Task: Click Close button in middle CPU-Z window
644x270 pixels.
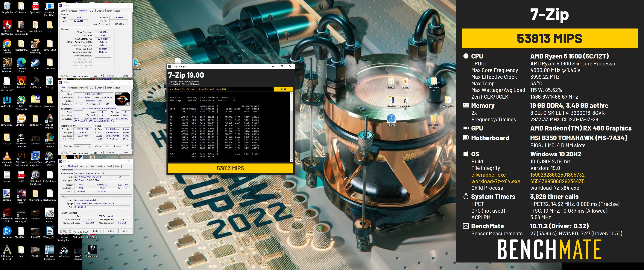Action: coord(125,153)
